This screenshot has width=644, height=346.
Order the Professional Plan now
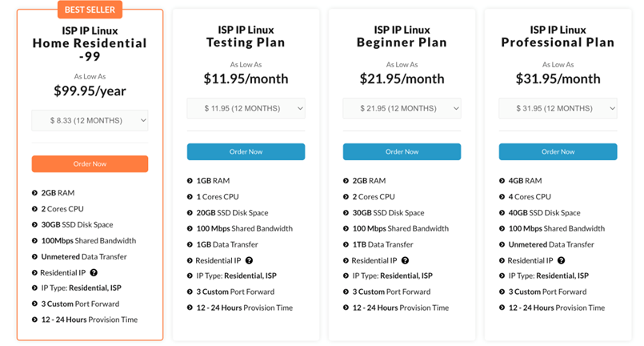point(558,151)
